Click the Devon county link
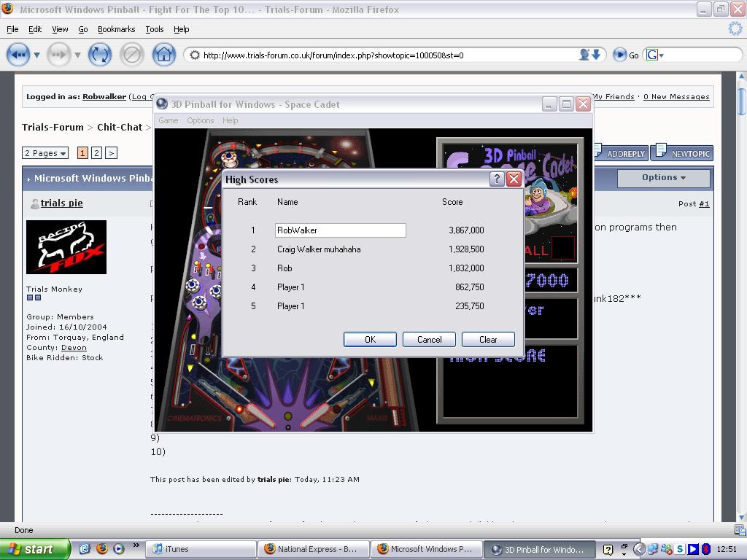The height and width of the screenshot is (560, 747). pos(74,348)
